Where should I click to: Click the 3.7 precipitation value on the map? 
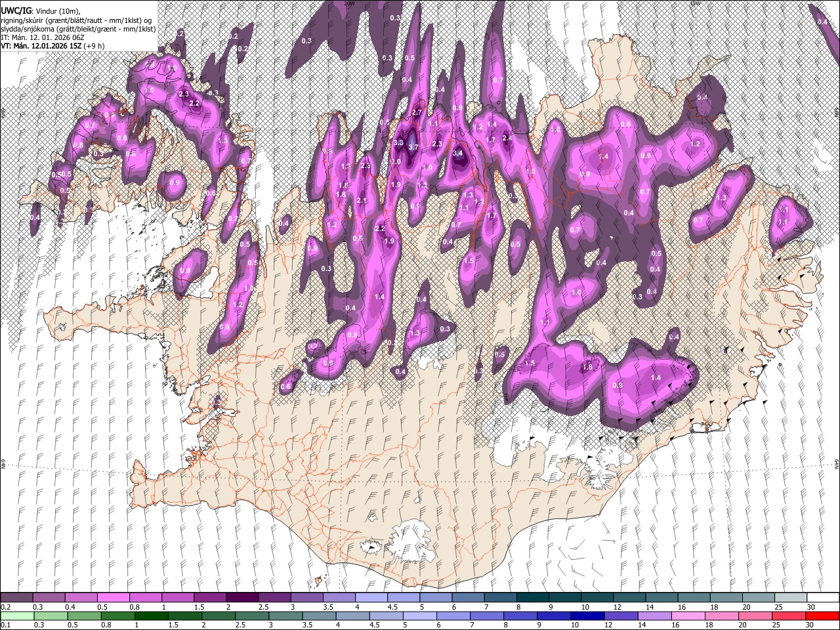pyautogui.click(x=413, y=147)
